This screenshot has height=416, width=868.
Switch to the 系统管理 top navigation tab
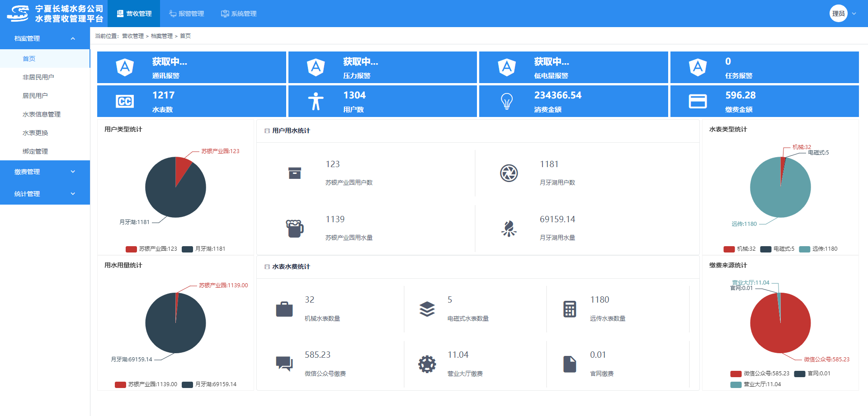[x=239, y=14]
